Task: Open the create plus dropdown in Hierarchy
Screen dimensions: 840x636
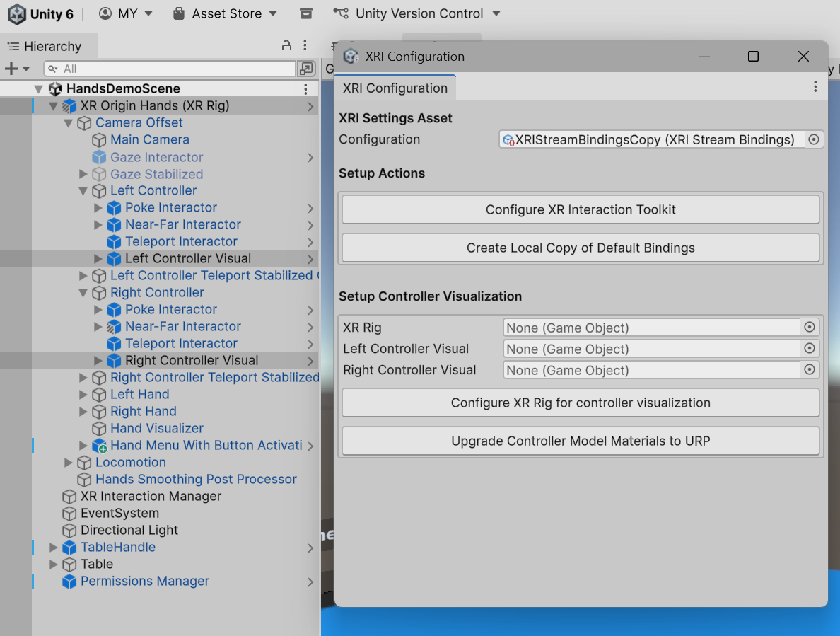Action: coord(16,69)
